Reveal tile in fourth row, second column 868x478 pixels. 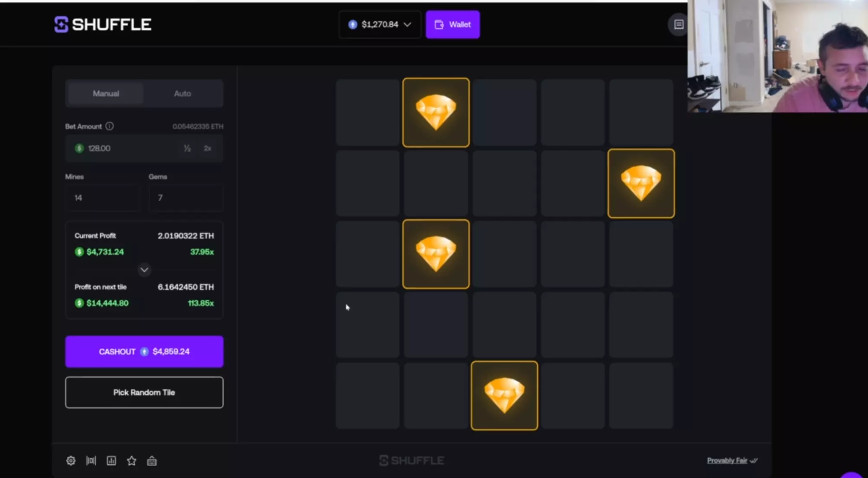click(x=436, y=325)
